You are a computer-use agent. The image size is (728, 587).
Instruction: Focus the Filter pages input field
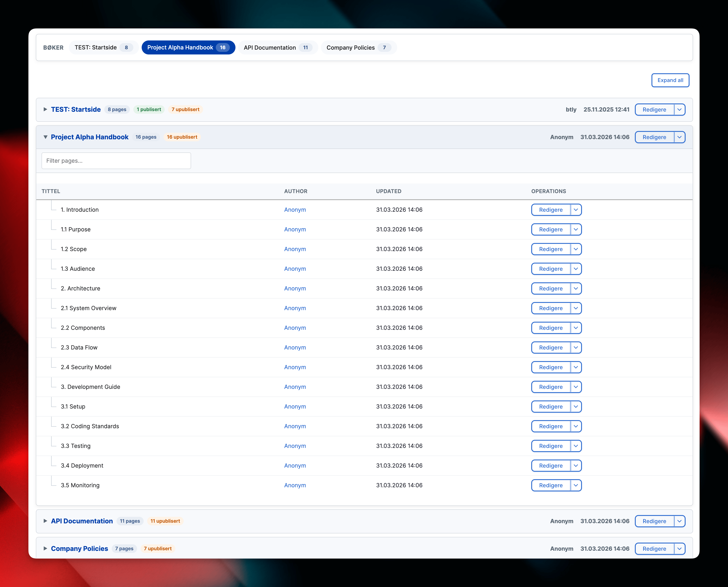coord(116,161)
